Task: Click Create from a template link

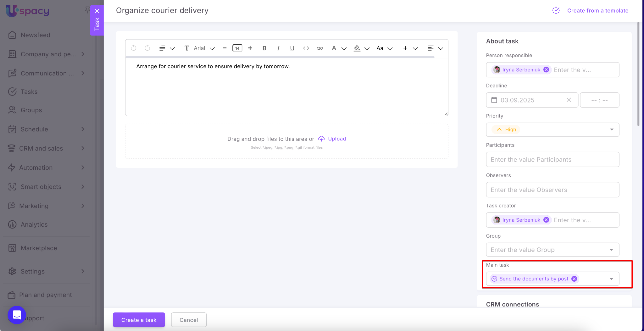Action: click(x=597, y=10)
